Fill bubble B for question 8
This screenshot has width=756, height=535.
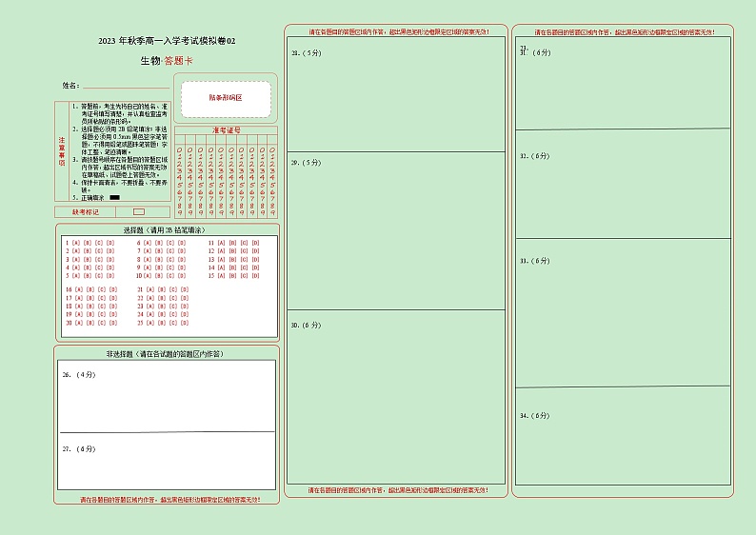(159, 259)
